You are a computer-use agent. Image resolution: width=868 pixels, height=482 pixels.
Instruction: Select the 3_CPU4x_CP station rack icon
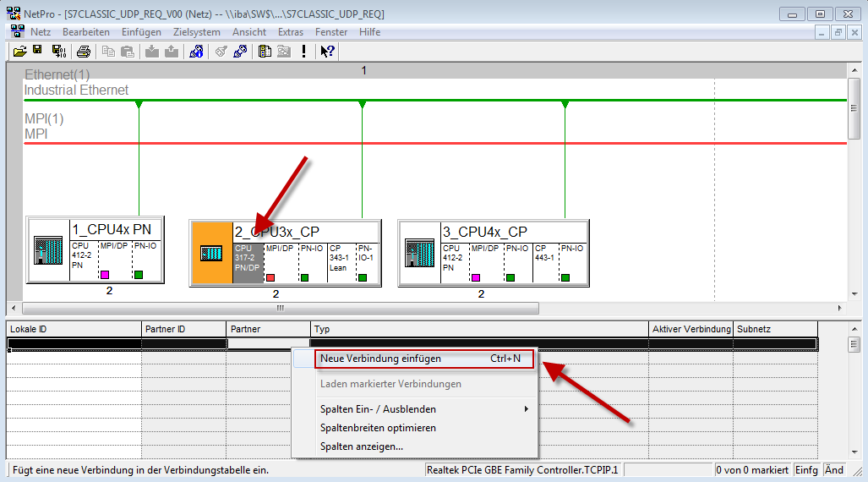pyautogui.click(x=419, y=252)
